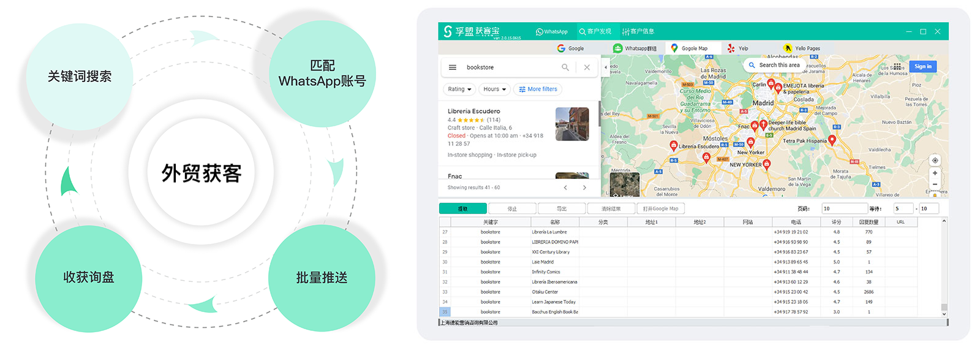Collapse the side panel with arrow toggle

(x=606, y=67)
